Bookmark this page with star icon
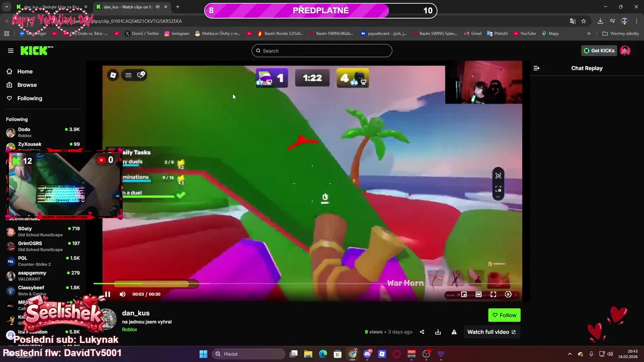The width and height of the screenshot is (644, 362). click(584, 21)
